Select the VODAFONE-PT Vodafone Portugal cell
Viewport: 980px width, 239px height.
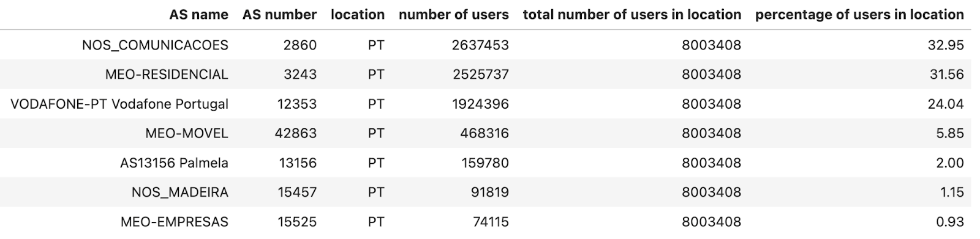(119, 104)
